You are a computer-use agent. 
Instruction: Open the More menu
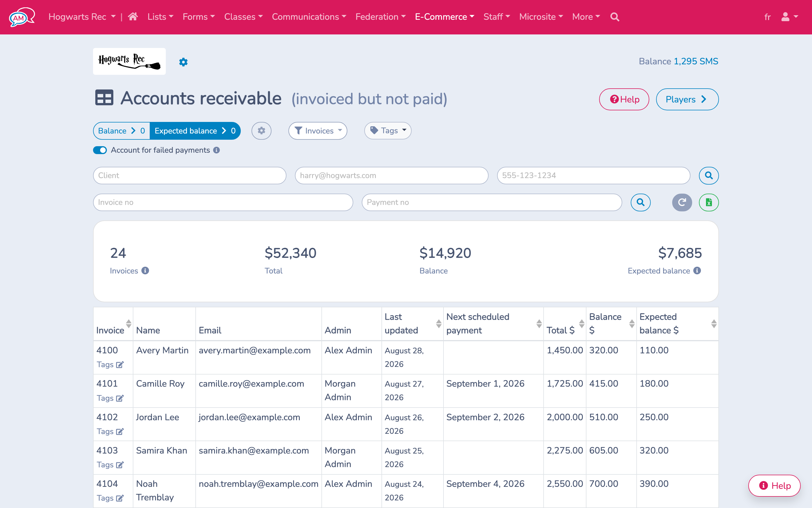pyautogui.click(x=586, y=17)
